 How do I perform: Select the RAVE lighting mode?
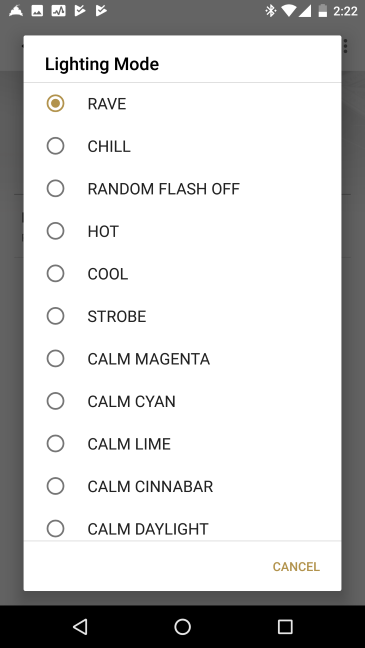pos(182,104)
